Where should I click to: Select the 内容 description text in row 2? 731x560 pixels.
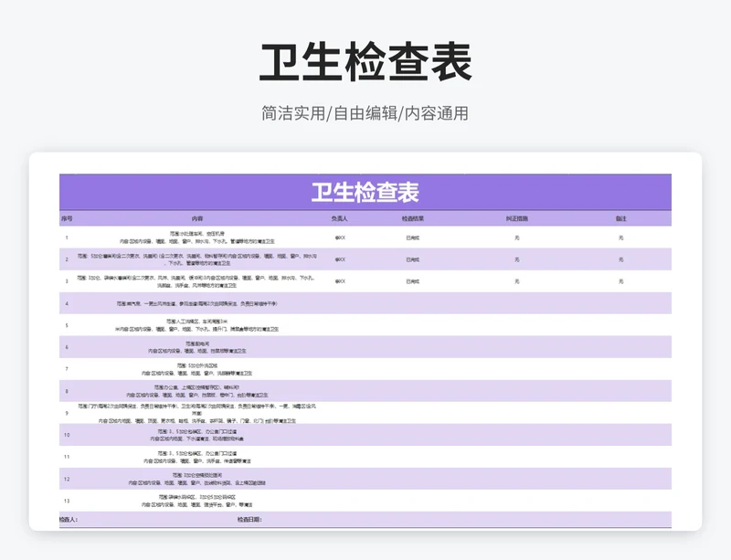tap(197, 259)
